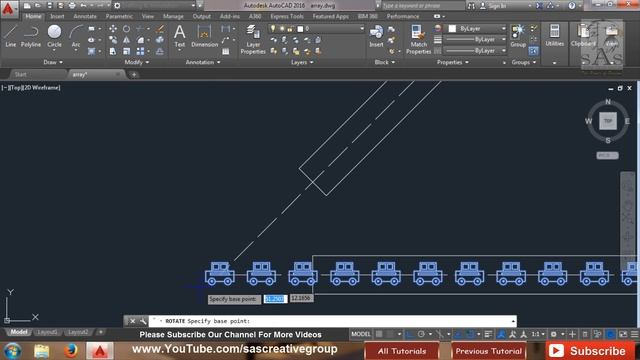Open the annotation scale 1:1 dropdown
The image size is (640, 360).
pyautogui.click(x=538, y=334)
